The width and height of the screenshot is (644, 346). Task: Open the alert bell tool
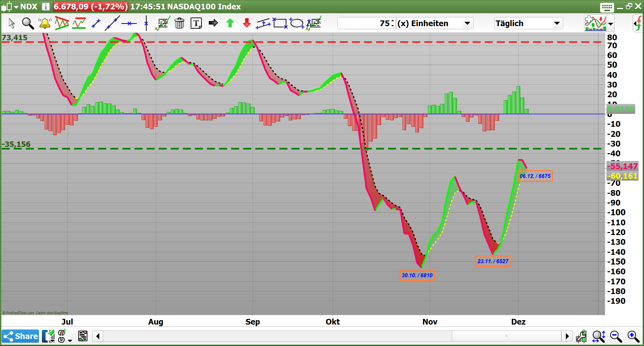45,23
